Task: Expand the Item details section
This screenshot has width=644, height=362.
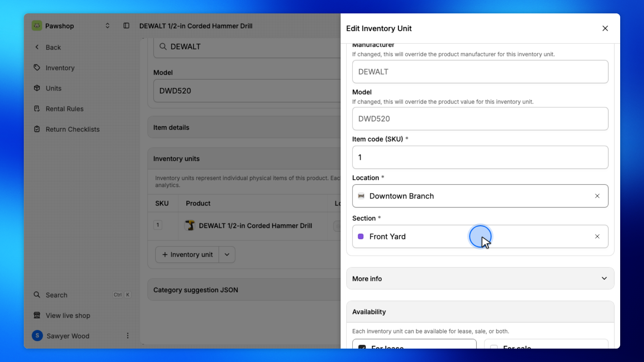Action: (x=244, y=127)
